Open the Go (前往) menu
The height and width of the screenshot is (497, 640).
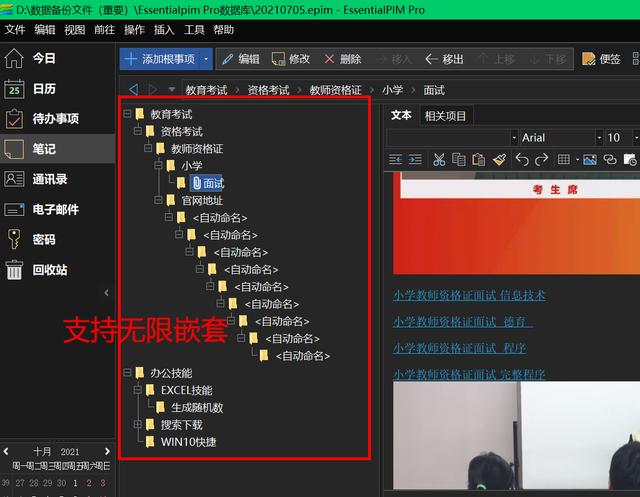click(x=104, y=30)
